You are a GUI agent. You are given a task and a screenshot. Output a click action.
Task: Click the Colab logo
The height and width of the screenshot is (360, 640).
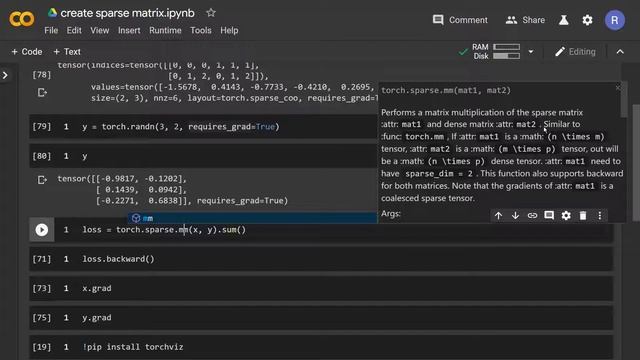tap(22, 19)
